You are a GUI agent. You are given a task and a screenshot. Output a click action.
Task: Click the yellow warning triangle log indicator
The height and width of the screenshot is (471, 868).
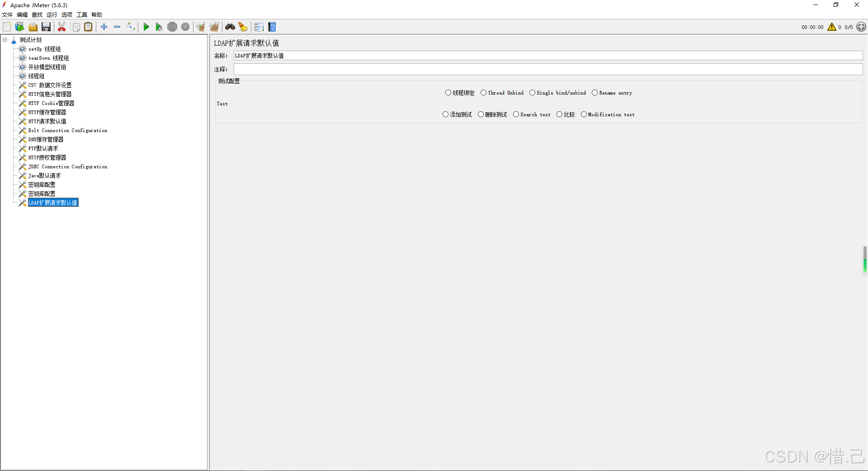pos(832,27)
